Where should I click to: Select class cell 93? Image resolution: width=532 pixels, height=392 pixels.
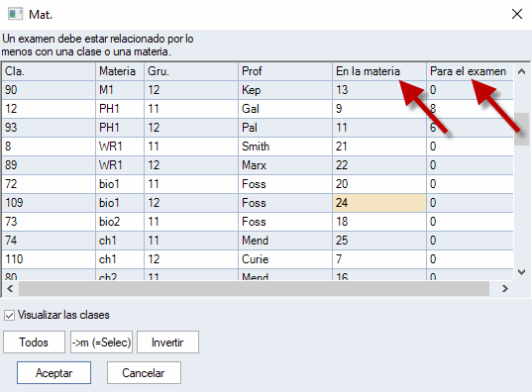tap(49, 128)
